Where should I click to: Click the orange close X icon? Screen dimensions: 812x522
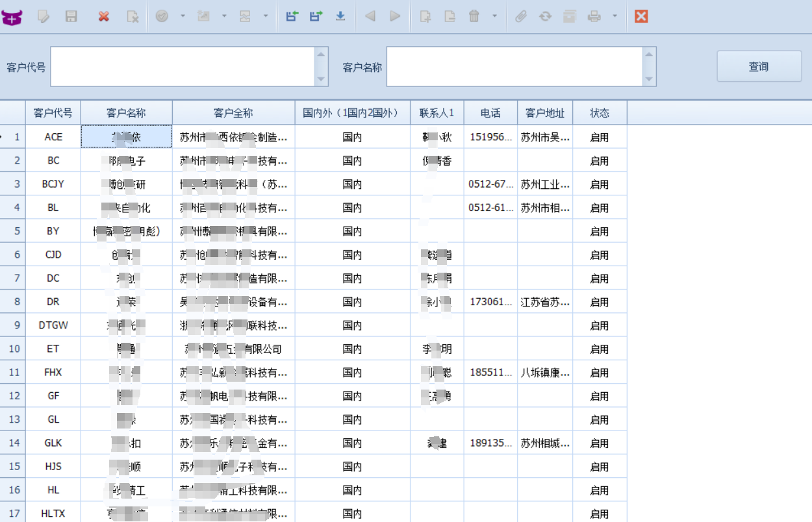pyautogui.click(x=641, y=16)
